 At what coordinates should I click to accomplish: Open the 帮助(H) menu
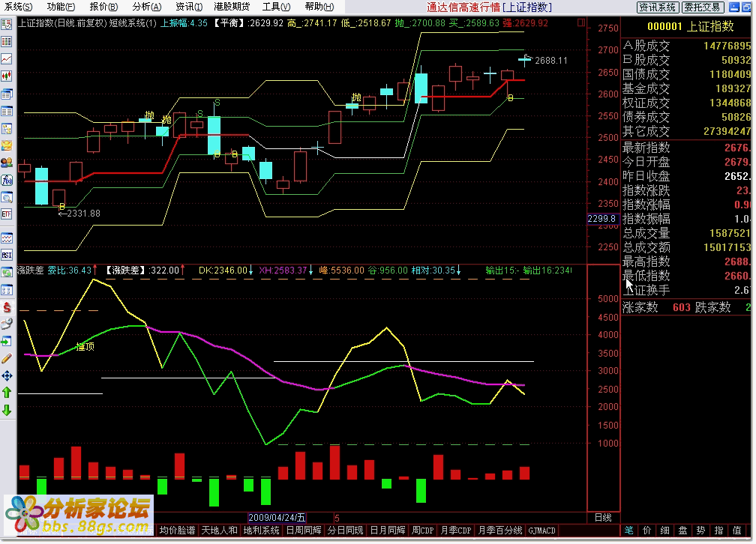pos(319,7)
